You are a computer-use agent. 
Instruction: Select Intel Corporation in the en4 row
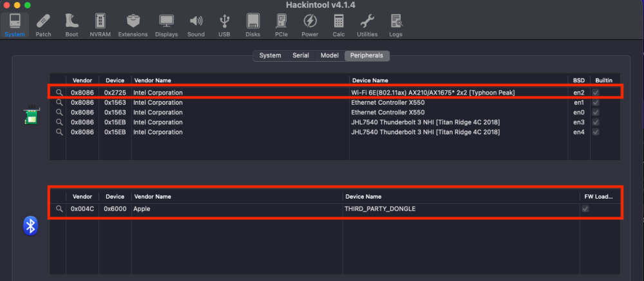(x=158, y=132)
